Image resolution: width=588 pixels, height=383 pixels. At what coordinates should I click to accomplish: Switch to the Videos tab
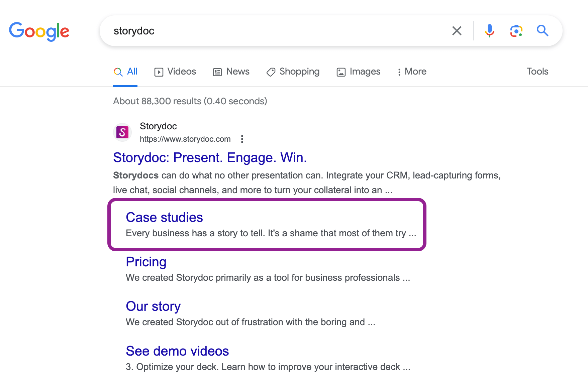[x=175, y=72]
